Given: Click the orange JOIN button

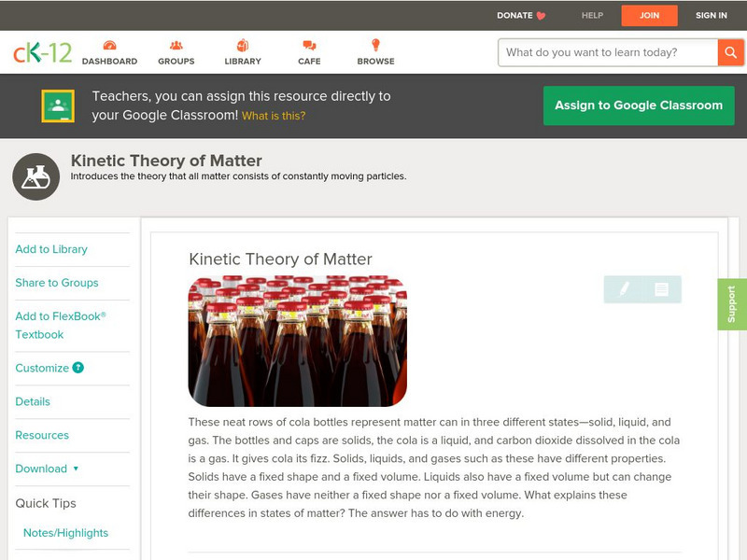Looking at the screenshot, I should (649, 16).
